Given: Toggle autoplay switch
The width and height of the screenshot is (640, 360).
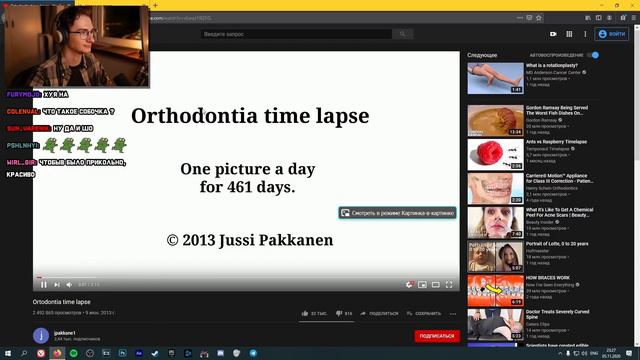Looking at the screenshot, I should click(593, 55).
